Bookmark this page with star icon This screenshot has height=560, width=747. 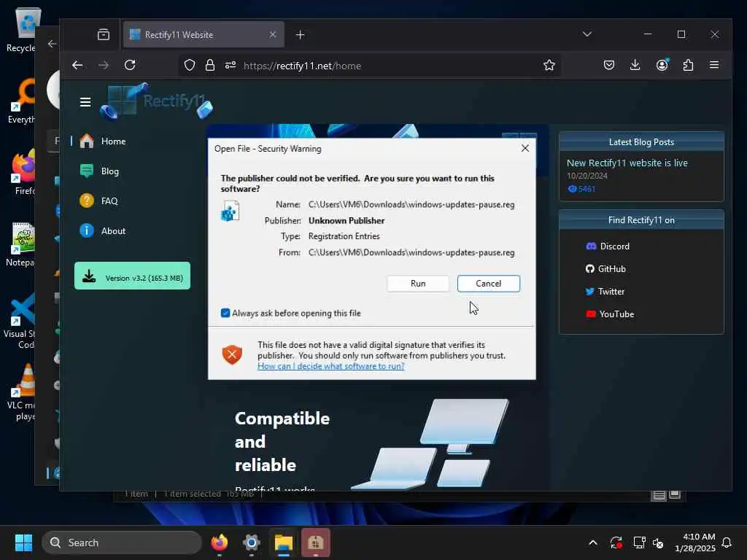pyautogui.click(x=549, y=65)
